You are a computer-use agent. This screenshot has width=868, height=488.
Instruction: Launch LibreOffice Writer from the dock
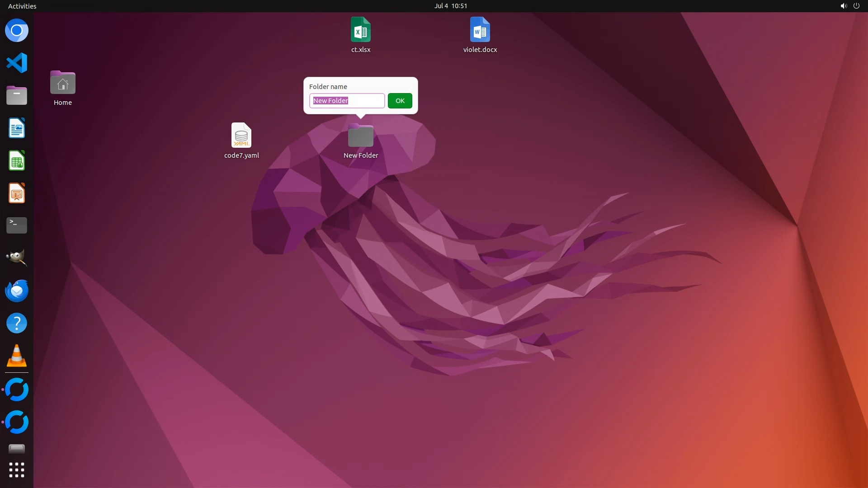(x=17, y=128)
